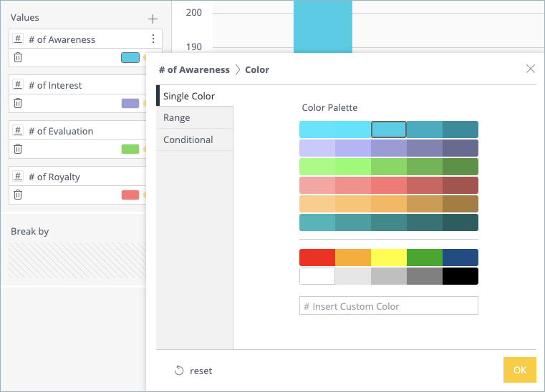Pick the bright red swatch in the palette

(317, 258)
